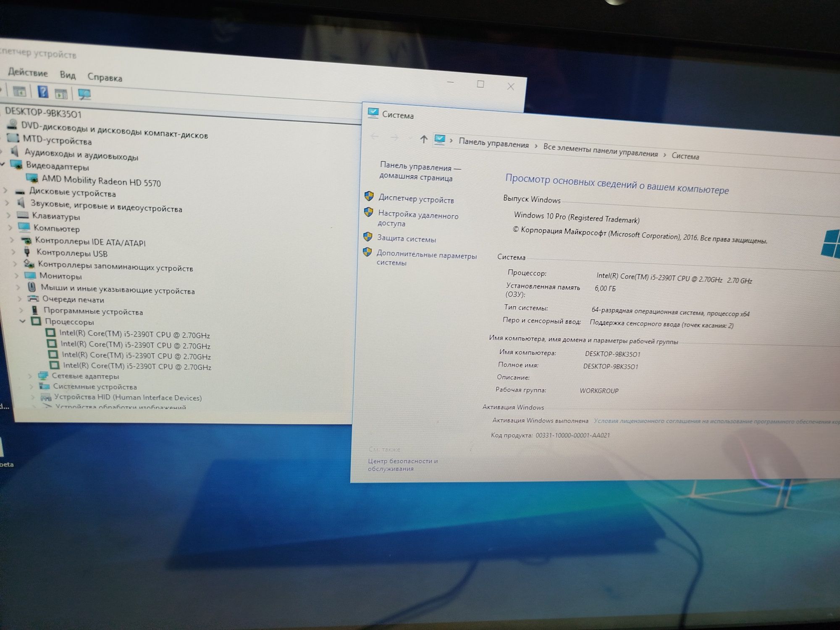Click the Дисковые устройства drive icon
The image size is (840, 630).
20,192
